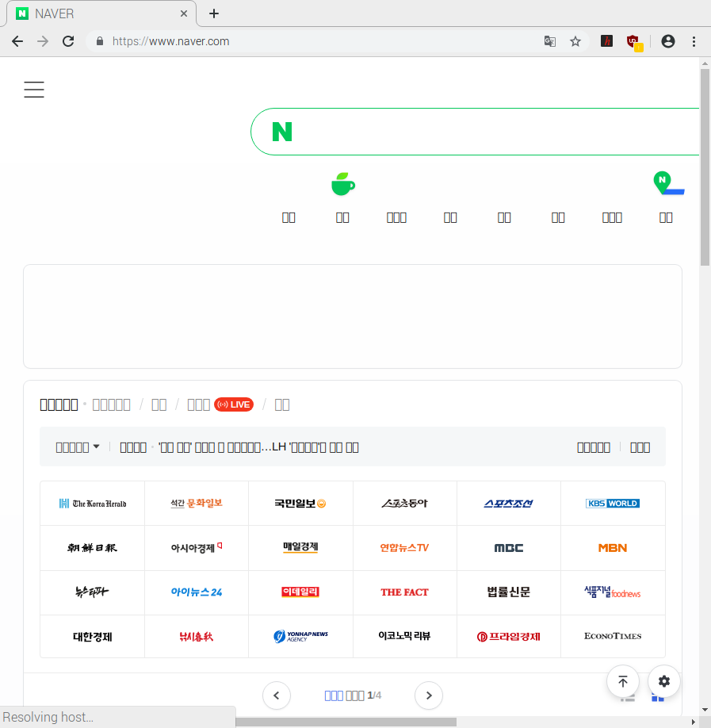The width and height of the screenshot is (711, 728).
Task: Open 연합뉴스TV publisher logo
Action: click(x=404, y=548)
